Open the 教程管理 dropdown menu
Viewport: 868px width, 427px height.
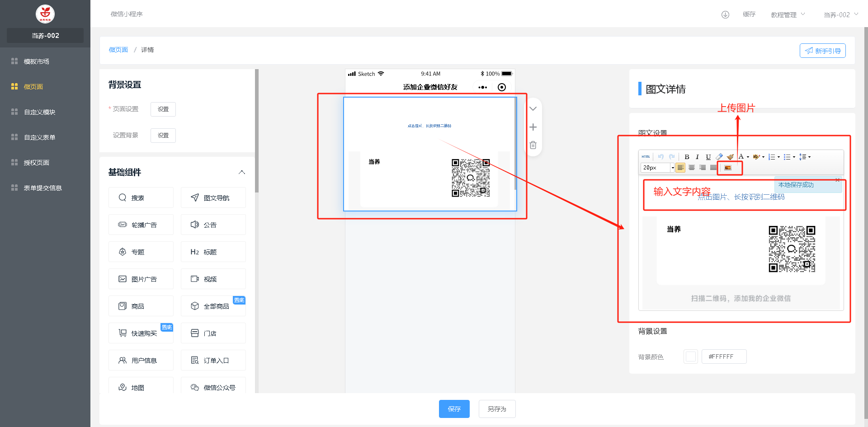pos(788,14)
